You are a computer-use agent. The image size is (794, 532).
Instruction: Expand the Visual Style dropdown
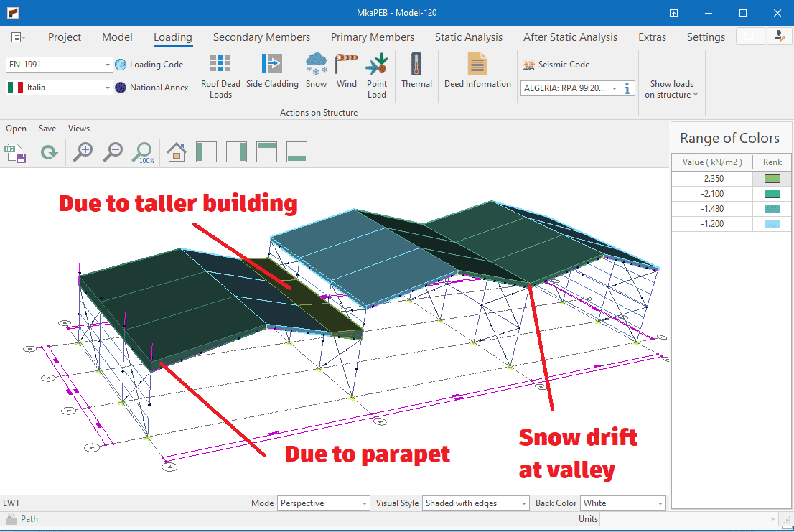tap(522, 503)
